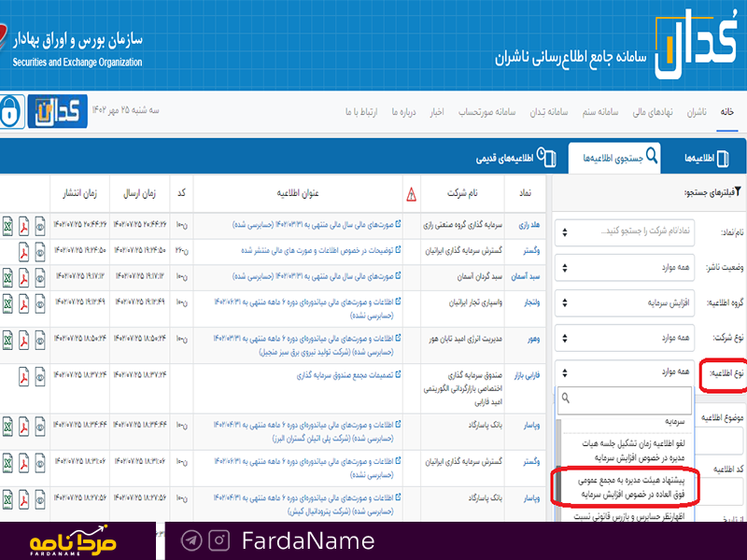Click the عنوان اطلاعیه column header

[298, 193]
